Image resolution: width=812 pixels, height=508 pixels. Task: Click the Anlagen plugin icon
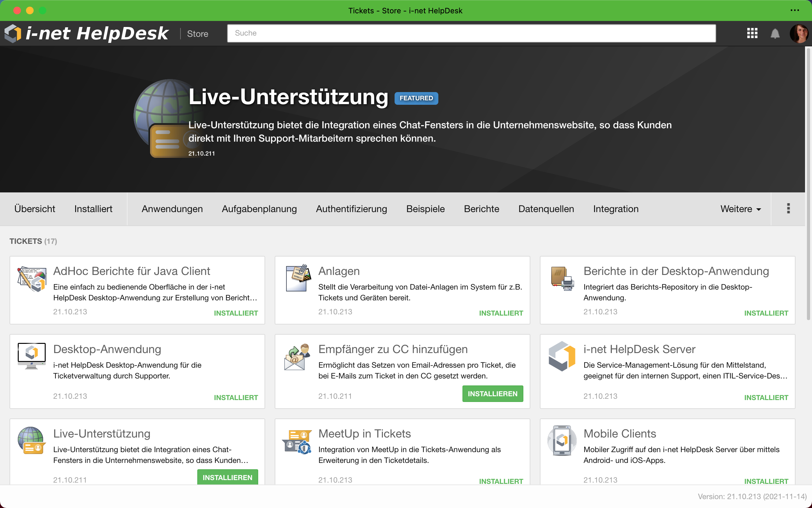(x=298, y=278)
